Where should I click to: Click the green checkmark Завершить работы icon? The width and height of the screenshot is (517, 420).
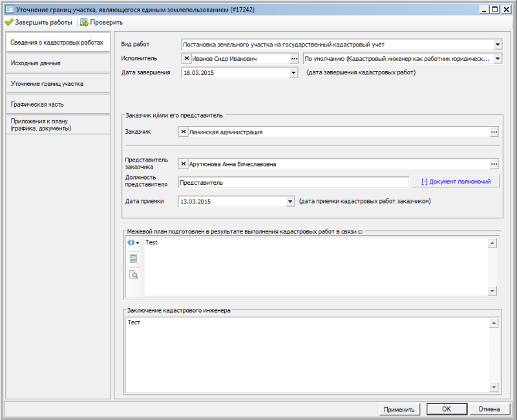pyautogui.click(x=9, y=22)
